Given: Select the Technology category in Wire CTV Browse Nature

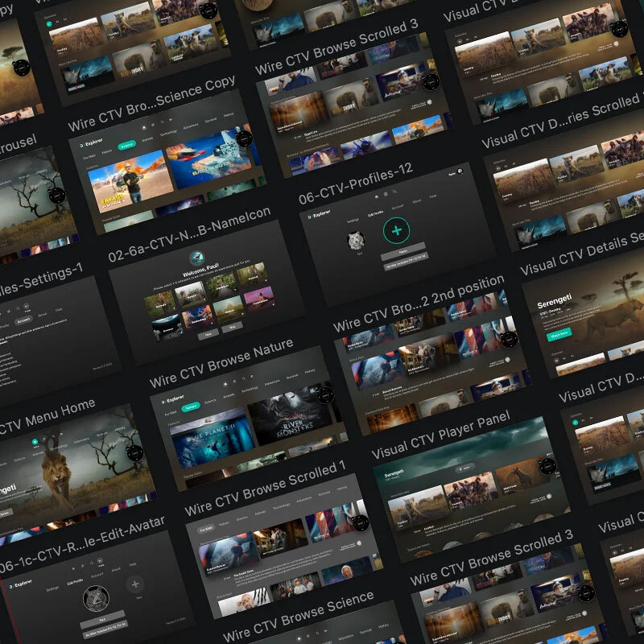Looking at the screenshot, I should click(x=250, y=388).
